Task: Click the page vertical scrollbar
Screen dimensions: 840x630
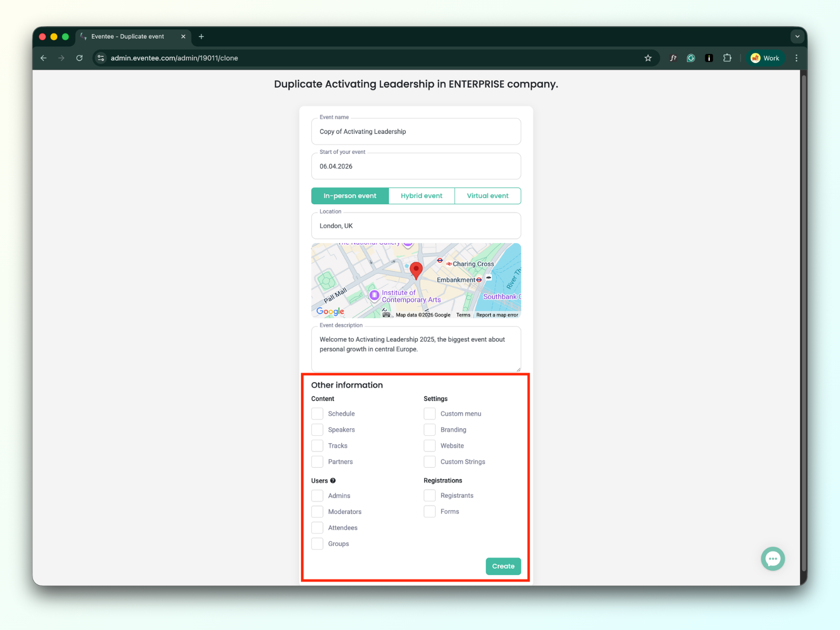Action: click(803, 323)
